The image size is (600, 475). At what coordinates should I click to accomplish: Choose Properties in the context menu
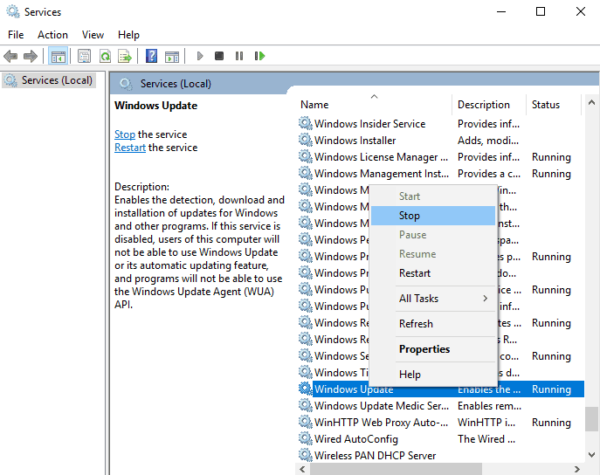coord(433,349)
